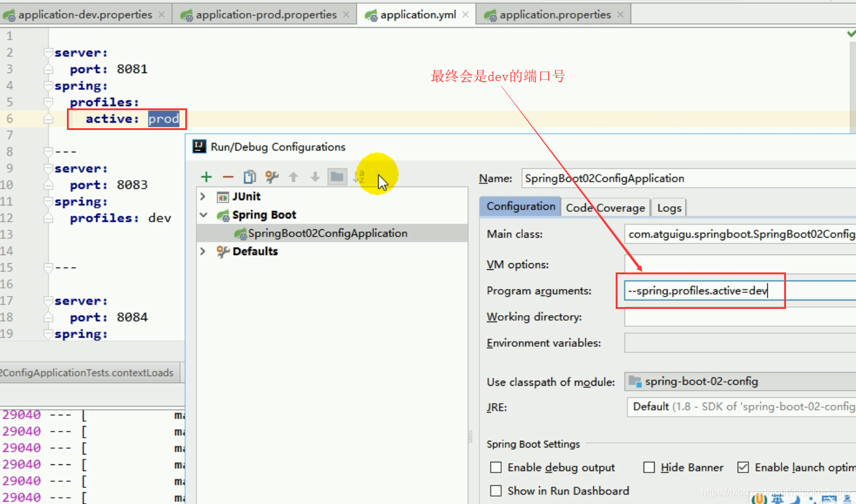The width and height of the screenshot is (856, 504).
Task: Fold the spring block at line 11
Action: [48, 201]
